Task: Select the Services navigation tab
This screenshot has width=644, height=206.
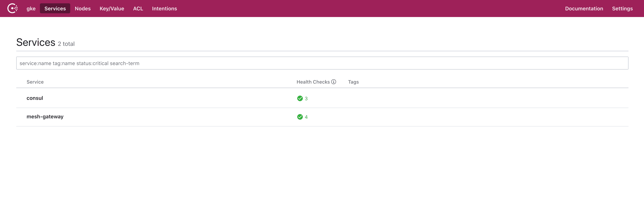Action: pos(55,9)
